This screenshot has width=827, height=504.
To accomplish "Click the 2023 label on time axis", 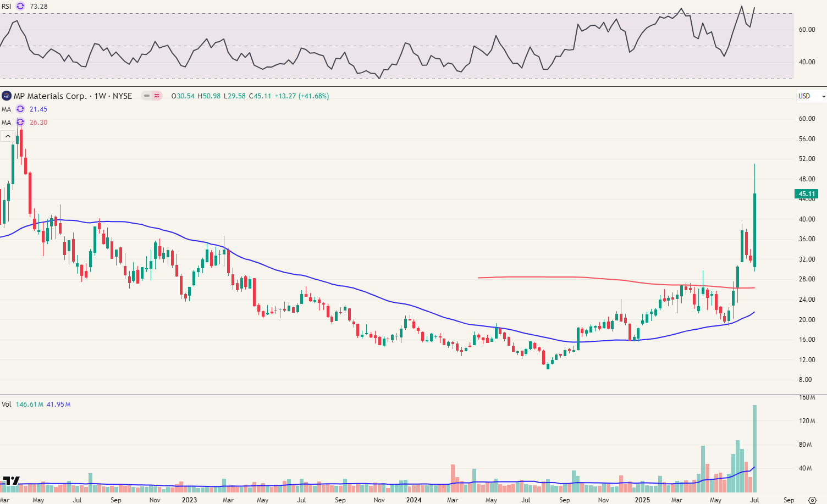I will [x=189, y=500].
